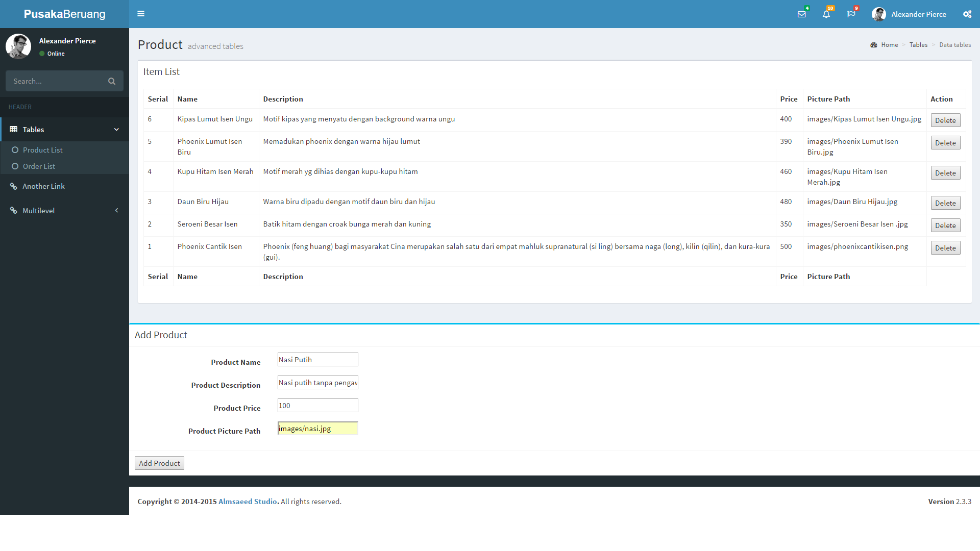
Task: Collapse the Tables menu chevron
Action: (116, 130)
